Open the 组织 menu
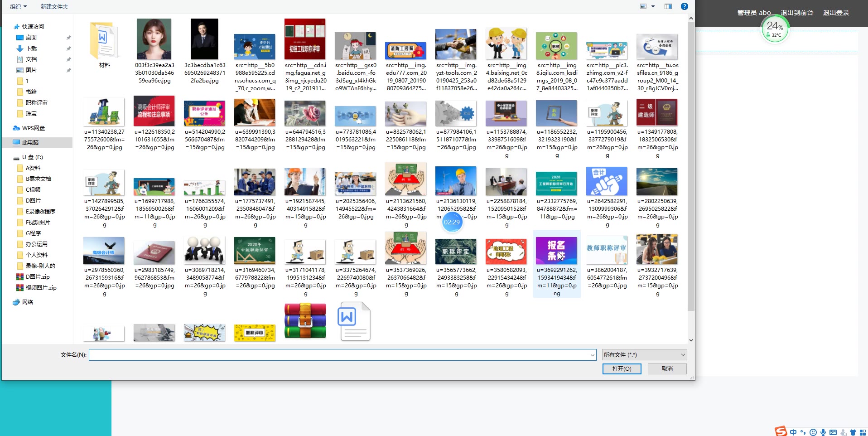 point(18,7)
